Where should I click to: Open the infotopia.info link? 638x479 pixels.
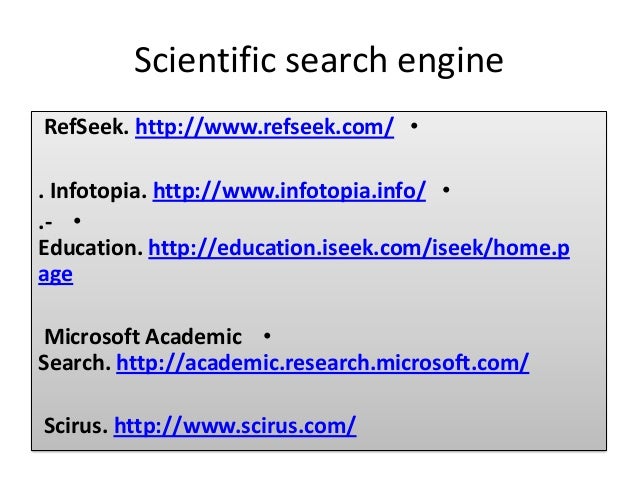tap(290, 190)
